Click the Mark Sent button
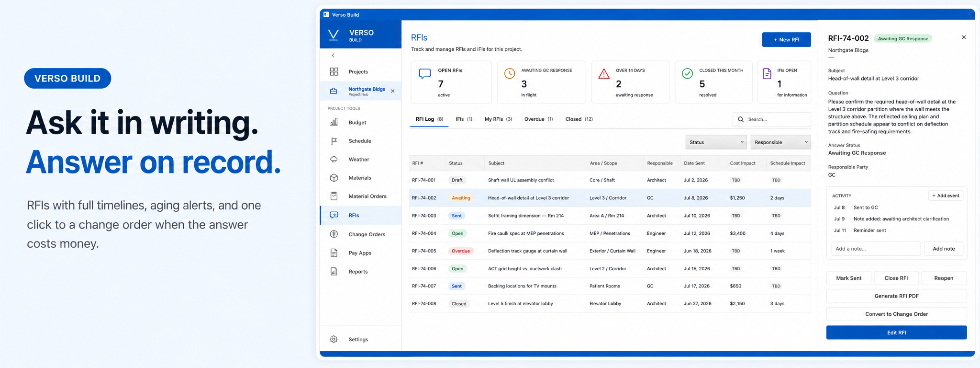Screen dimensions: 980x368 click(x=848, y=278)
